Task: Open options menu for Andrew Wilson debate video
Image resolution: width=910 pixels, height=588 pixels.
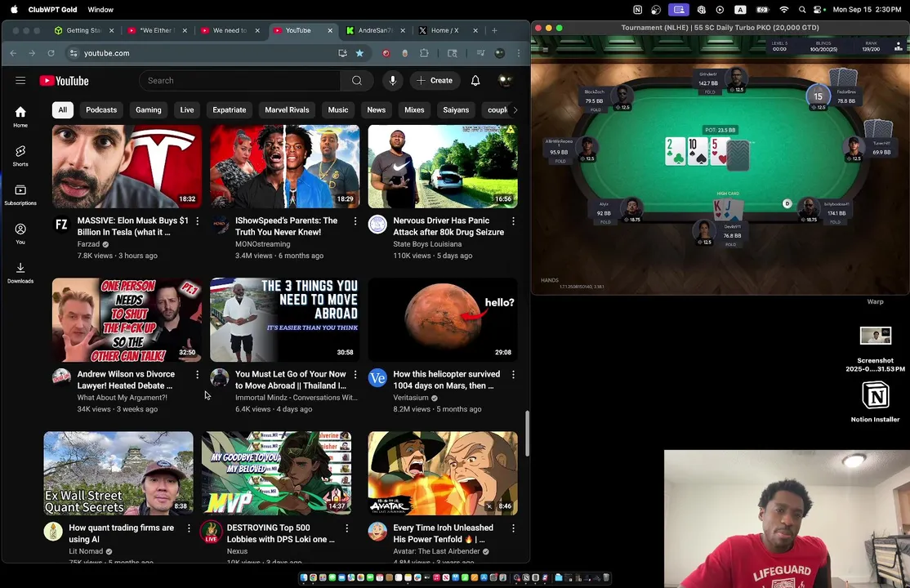Action: 198,374
